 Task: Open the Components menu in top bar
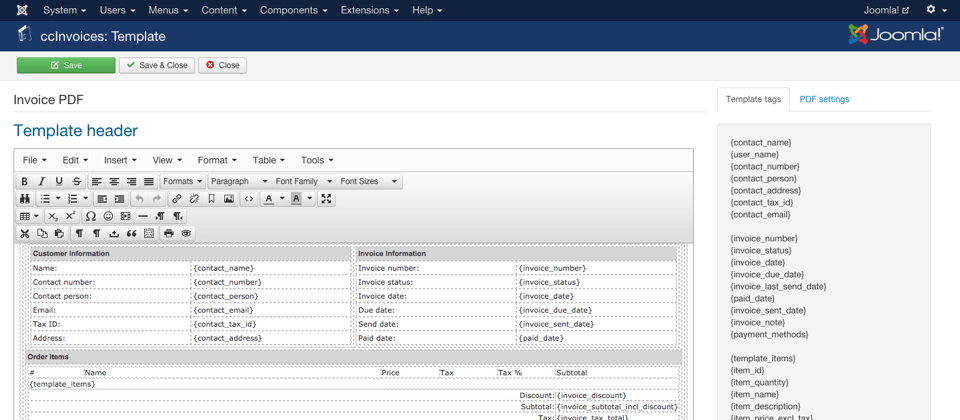coord(294,10)
